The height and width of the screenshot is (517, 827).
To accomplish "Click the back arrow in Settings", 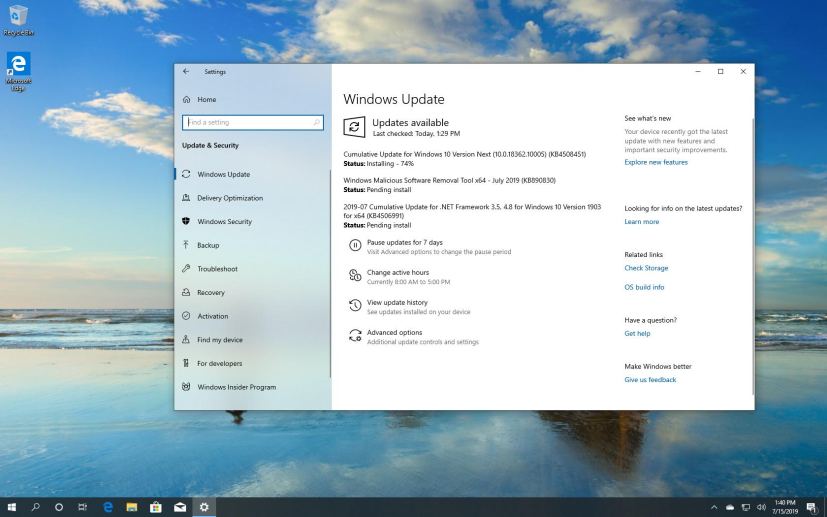I will tap(186, 71).
